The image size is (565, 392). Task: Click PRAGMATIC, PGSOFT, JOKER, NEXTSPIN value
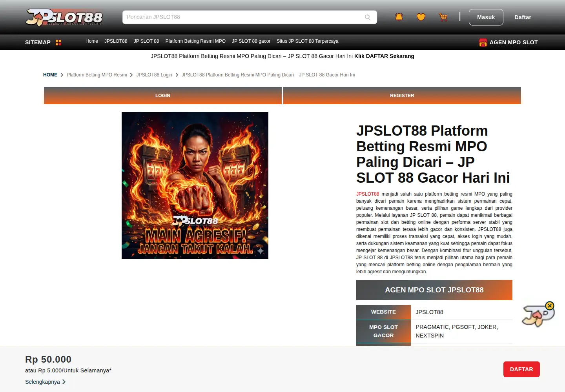click(457, 331)
